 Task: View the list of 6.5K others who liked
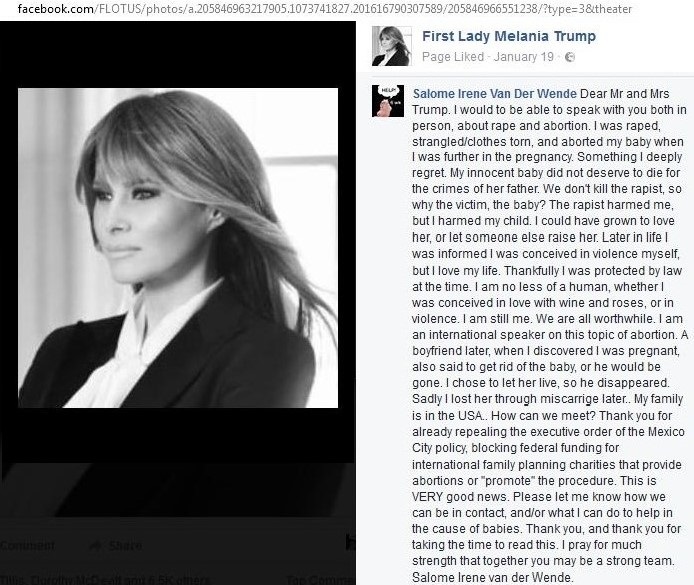click(x=179, y=579)
